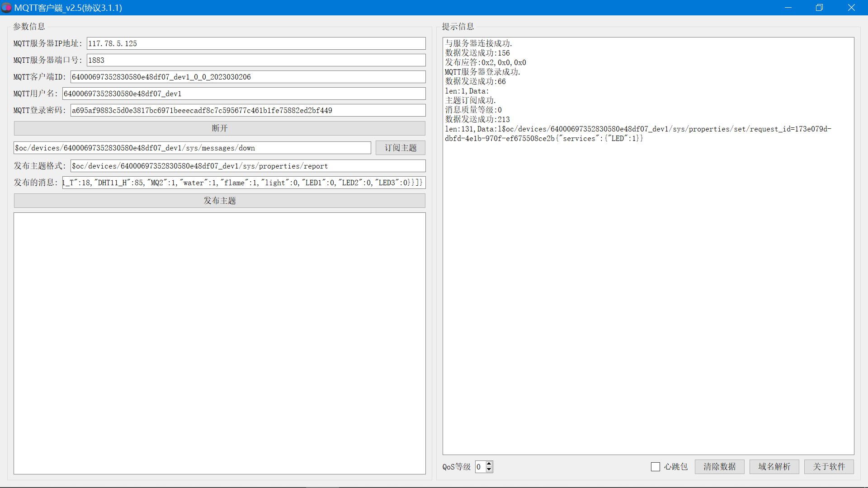Click the 'MQTT服务器IP地址:' label
868x488 pixels.
[48, 43]
